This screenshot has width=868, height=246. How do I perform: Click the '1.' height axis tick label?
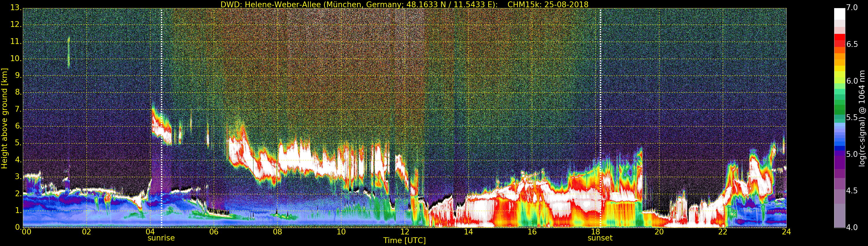tap(18, 210)
